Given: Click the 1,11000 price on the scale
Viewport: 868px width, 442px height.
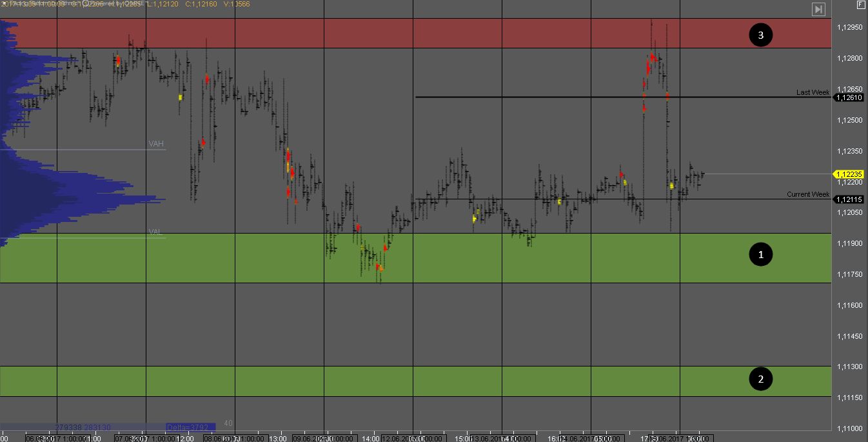Looking at the screenshot, I should tap(849, 428).
